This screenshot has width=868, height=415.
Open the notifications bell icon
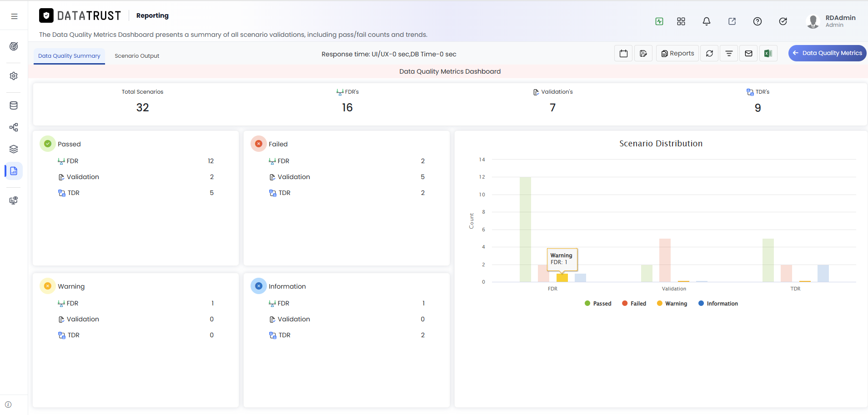pos(706,21)
